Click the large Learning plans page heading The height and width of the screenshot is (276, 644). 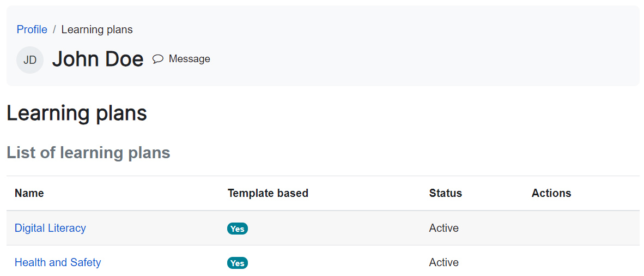pos(77,113)
